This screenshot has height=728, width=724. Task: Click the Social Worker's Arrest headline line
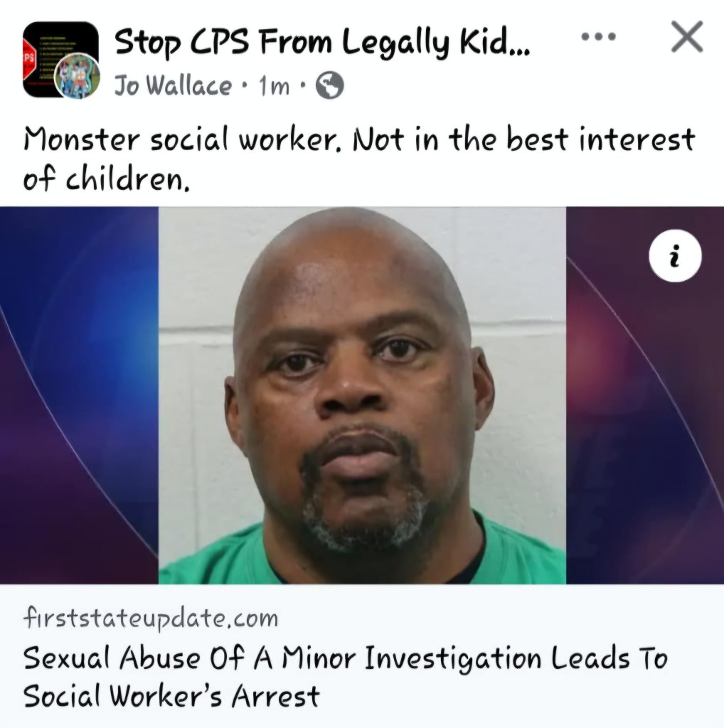171,696
